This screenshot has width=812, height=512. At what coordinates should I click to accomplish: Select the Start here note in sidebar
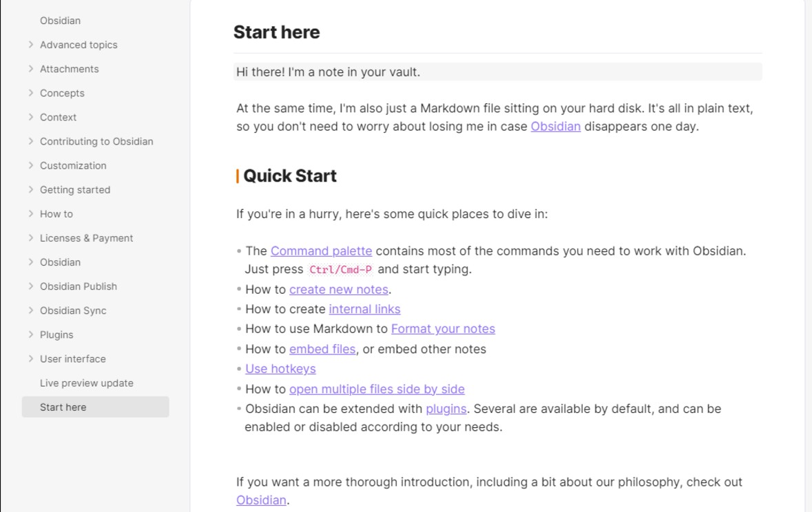pos(95,407)
